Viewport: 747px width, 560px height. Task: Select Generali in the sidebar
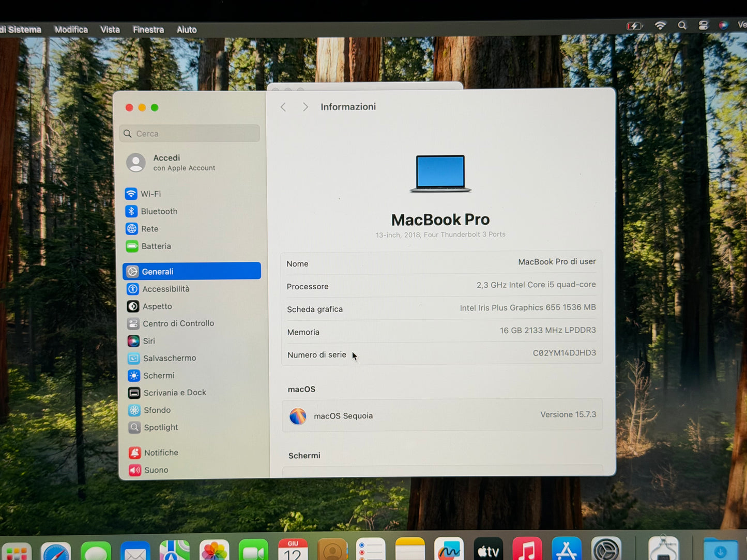pyautogui.click(x=192, y=271)
